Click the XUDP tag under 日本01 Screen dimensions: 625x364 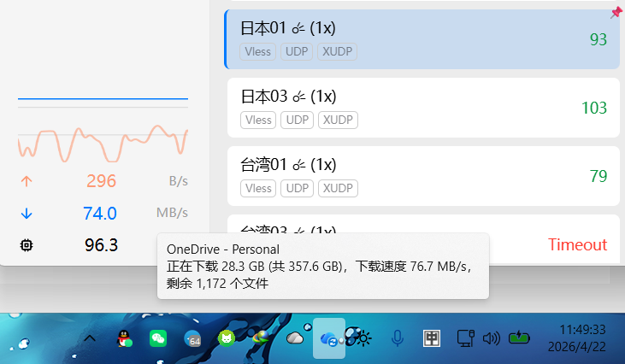pyautogui.click(x=337, y=52)
